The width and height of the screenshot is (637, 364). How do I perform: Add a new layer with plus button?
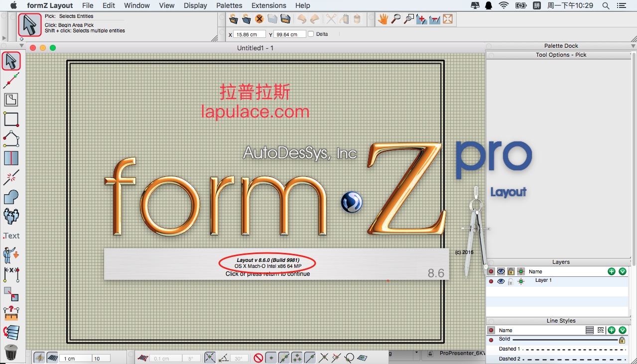[612, 271]
